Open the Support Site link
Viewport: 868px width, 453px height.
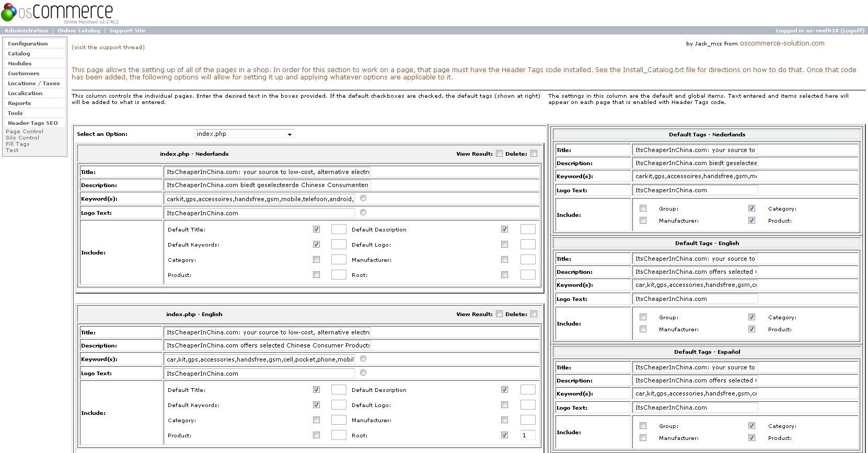point(128,31)
